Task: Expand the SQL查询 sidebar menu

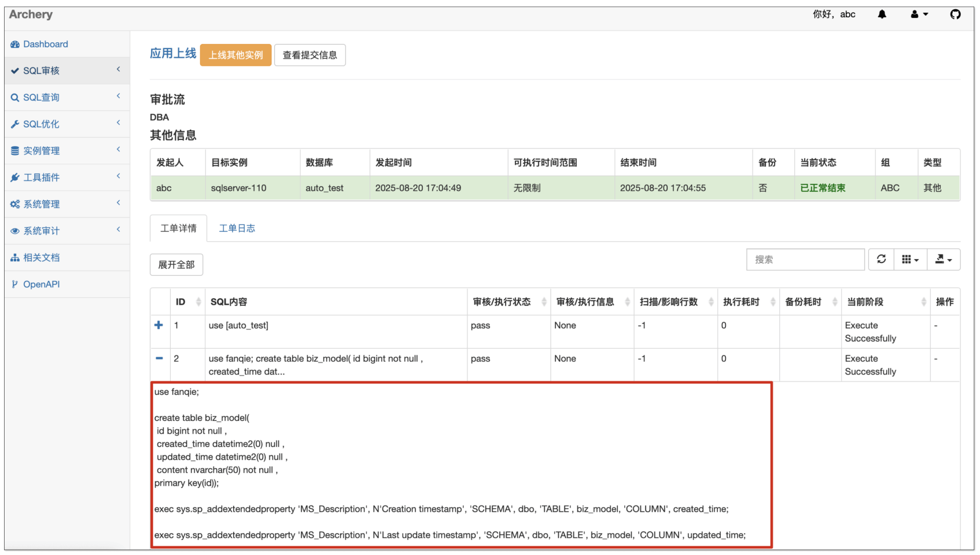Action: point(67,97)
